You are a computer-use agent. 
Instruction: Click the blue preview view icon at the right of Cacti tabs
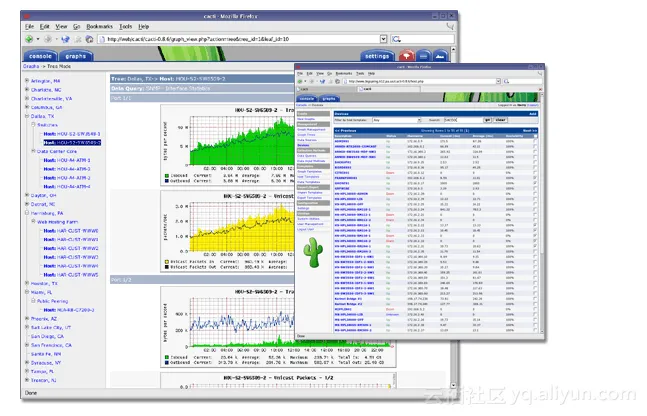(x=440, y=56)
